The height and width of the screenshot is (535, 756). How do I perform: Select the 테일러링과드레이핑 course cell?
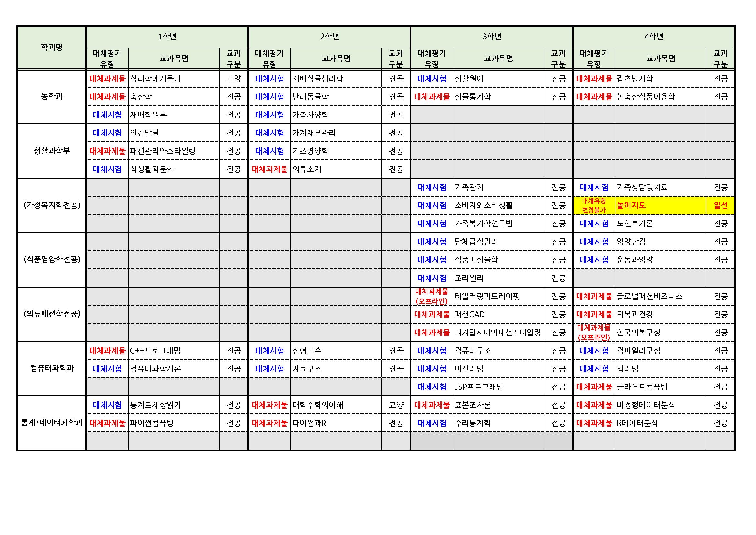(498, 296)
